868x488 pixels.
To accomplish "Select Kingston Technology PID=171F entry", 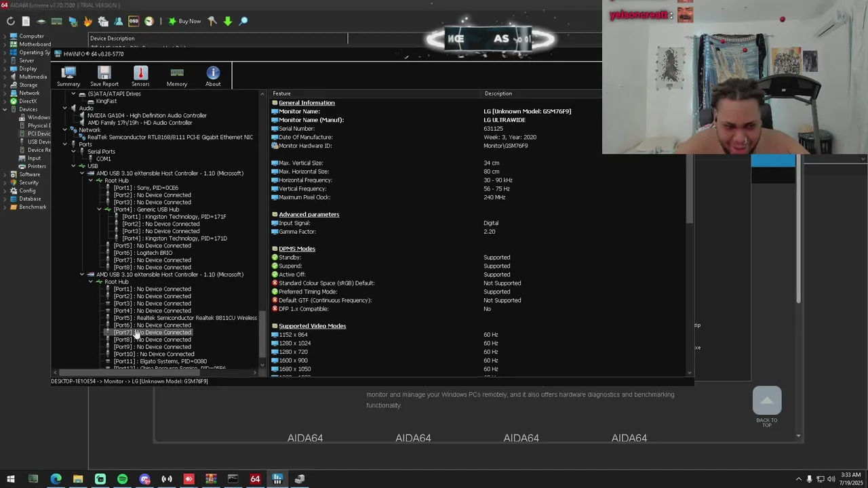I will point(174,217).
